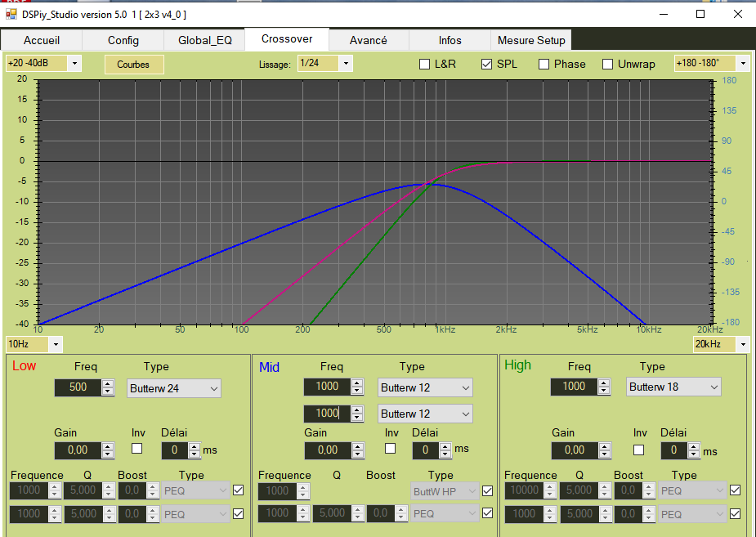Switch to the Global_EQ tab
The height and width of the screenshot is (537, 756).
[x=205, y=40]
